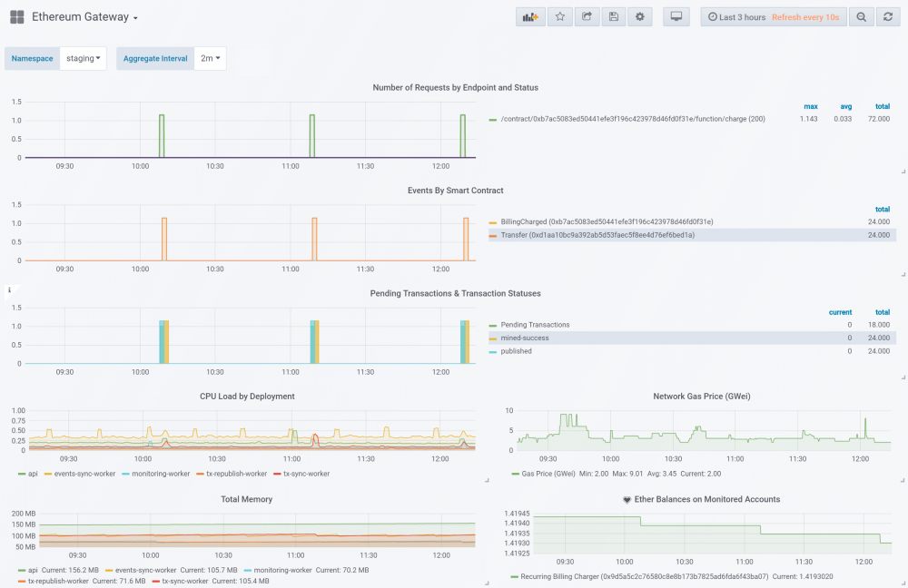Image resolution: width=908 pixels, height=588 pixels.
Task: Open Events By Smart Contract panel title menu
Action: pyautogui.click(x=455, y=191)
